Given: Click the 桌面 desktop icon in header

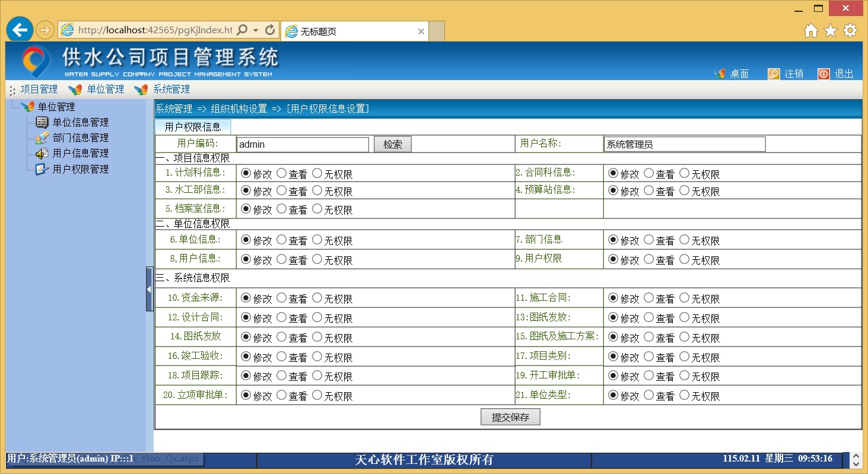Looking at the screenshot, I should point(720,74).
